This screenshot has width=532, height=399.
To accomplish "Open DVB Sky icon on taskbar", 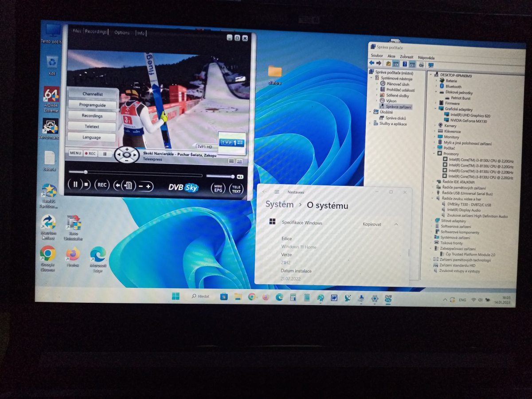I will tap(388, 298).
